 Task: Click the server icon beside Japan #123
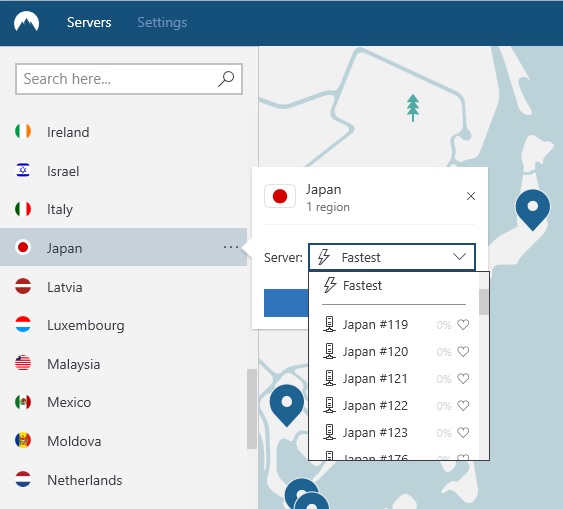click(x=329, y=432)
